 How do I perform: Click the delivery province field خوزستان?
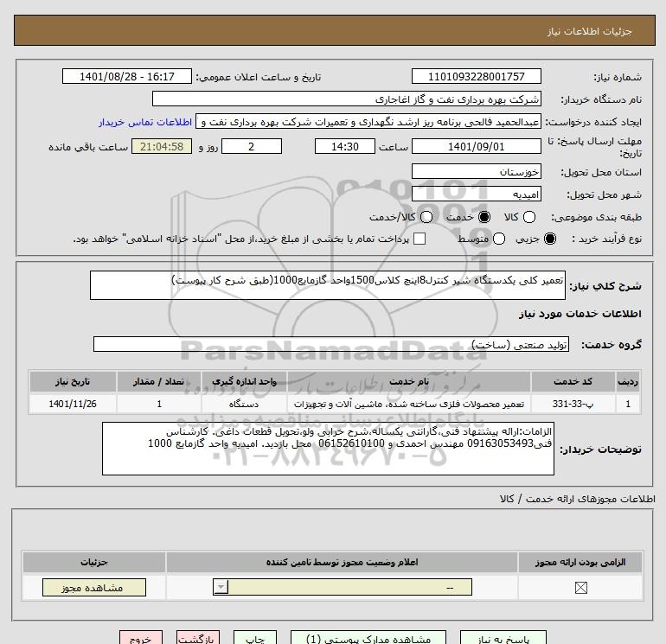point(476,171)
